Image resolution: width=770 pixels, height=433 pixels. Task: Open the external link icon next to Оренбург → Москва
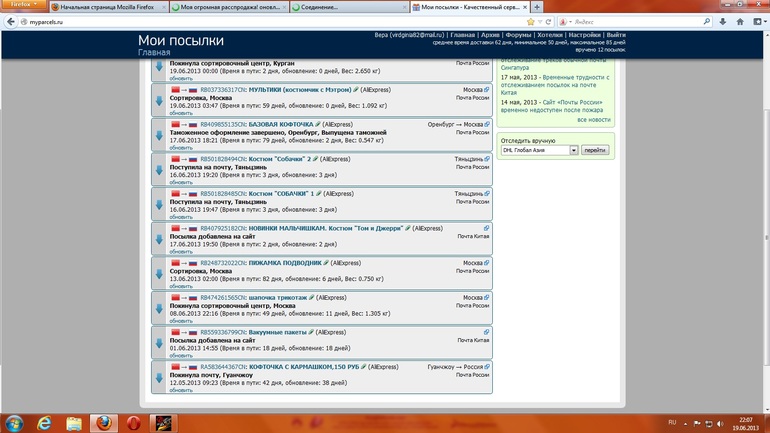click(x=487, y=124)
